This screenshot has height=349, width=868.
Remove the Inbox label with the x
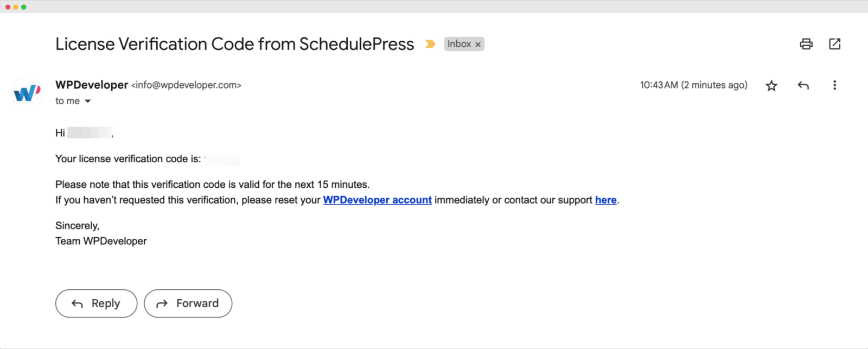tap(477, 44)
